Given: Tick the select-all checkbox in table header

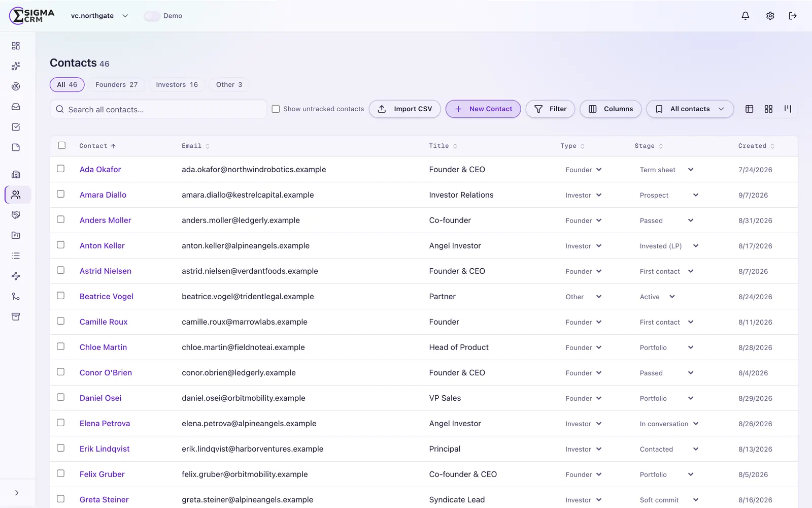Looking at the screenshot, I should pos(61,145).
